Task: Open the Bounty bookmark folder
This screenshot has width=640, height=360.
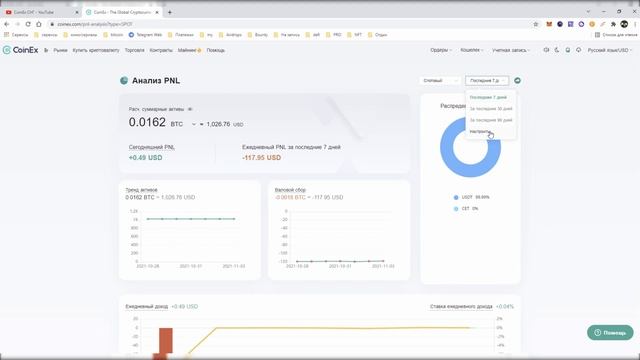Action: click(x=258, y=35)
